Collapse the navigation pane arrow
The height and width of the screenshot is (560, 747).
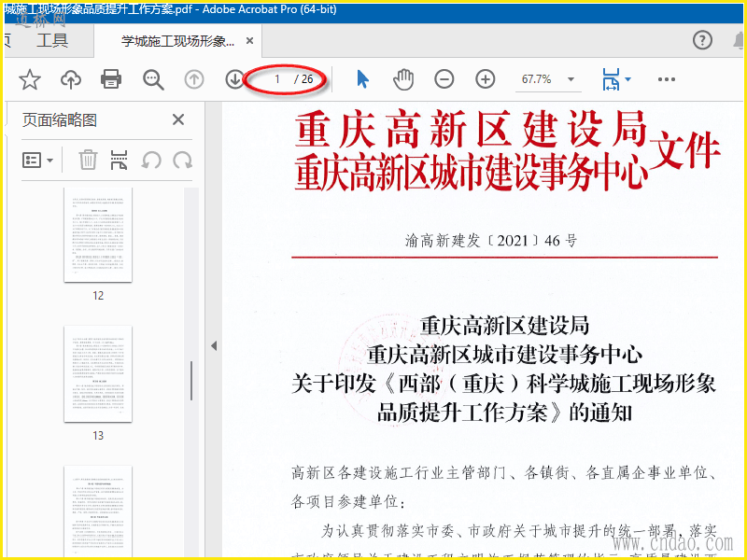click(214, 345)
